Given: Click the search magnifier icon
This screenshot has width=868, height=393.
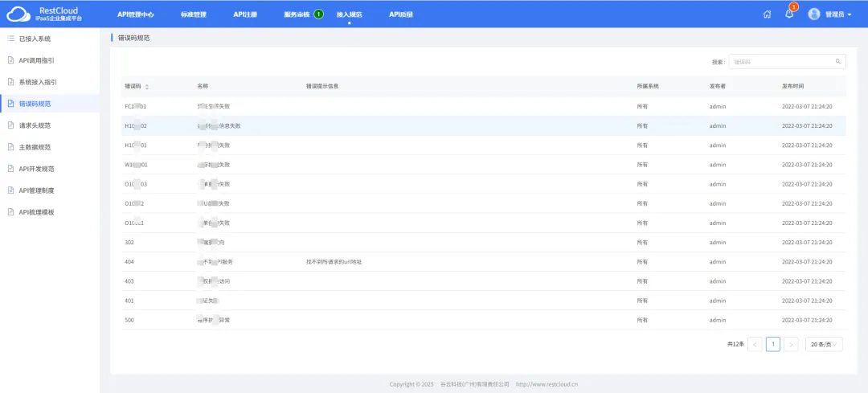Looking at the screenshot, I should coord(837,61).
